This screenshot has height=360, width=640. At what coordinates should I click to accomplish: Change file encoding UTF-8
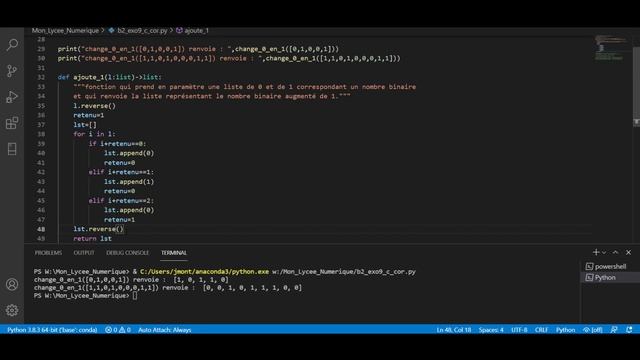pos(519,330)
